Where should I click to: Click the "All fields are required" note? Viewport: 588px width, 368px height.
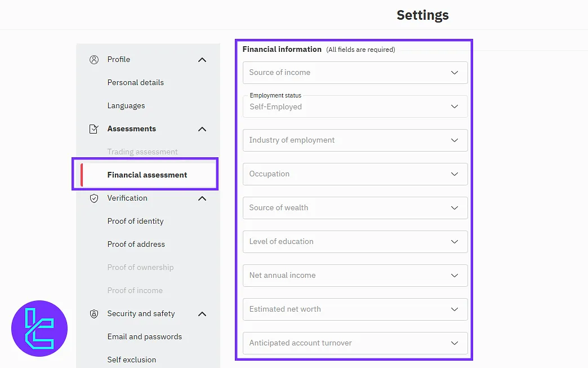coord(361,50)
